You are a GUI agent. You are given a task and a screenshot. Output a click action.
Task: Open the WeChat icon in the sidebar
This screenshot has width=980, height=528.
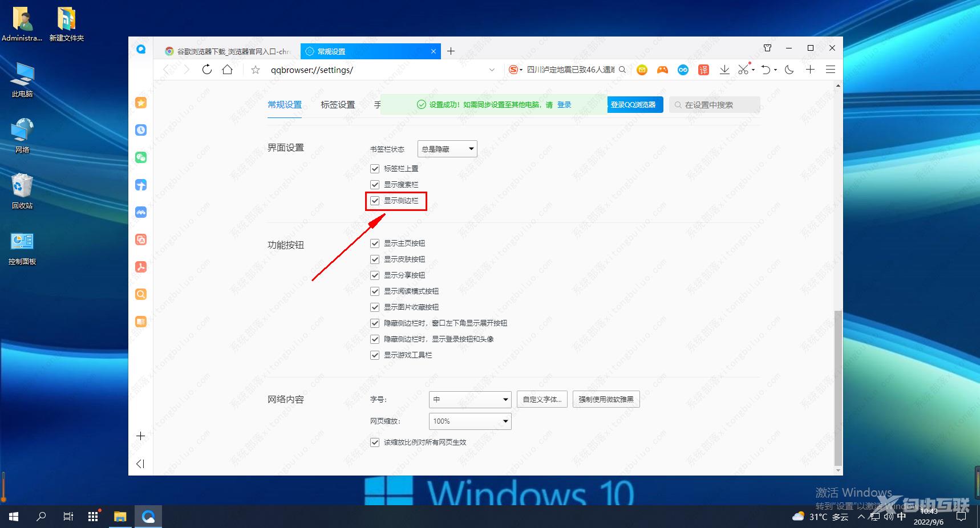(x=141, y=157)
